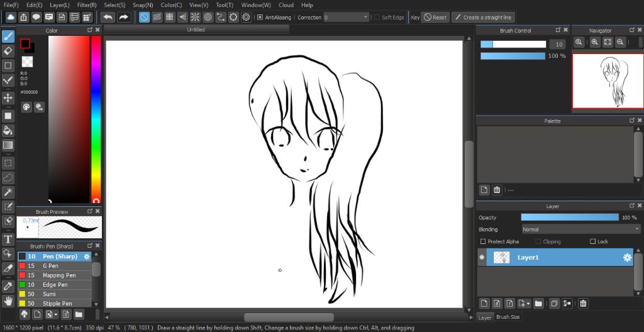Viewport: 644px width, 332px height.
Task: Enable curve snap
Action: coord(221,17)
